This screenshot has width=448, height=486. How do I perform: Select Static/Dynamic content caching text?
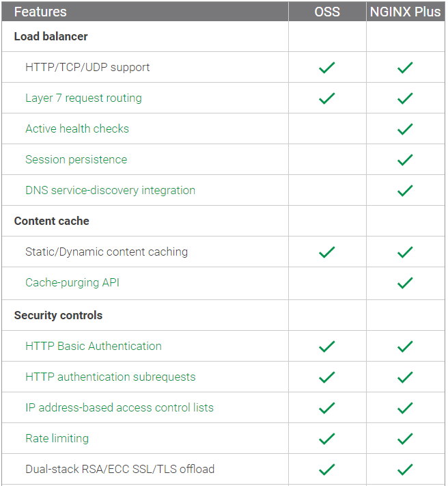[107, 252]
